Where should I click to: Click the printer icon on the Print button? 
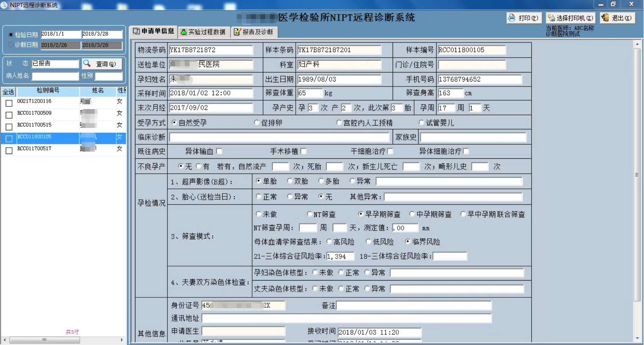click(512, 18)
